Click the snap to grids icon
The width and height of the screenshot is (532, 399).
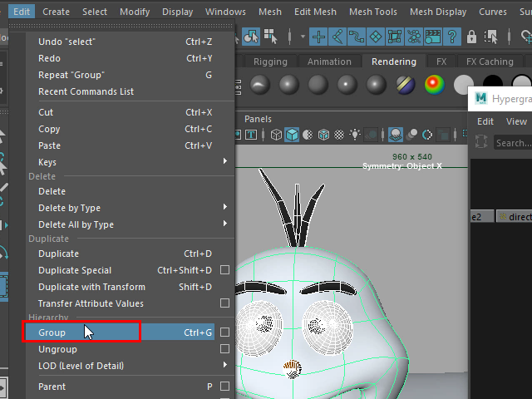(x=318, y=37)
